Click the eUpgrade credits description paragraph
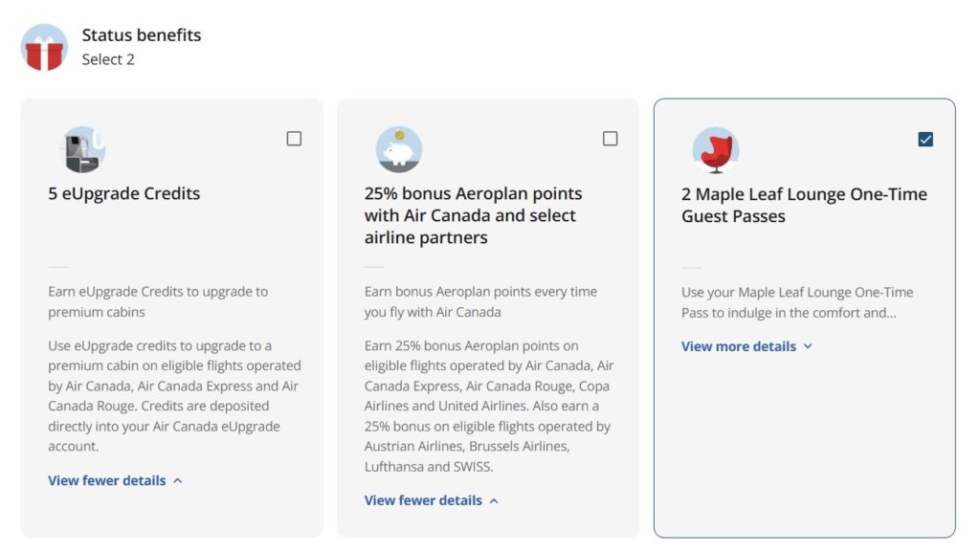The width and height of the screenshot is (980, 552). click(x=174, y=396)
